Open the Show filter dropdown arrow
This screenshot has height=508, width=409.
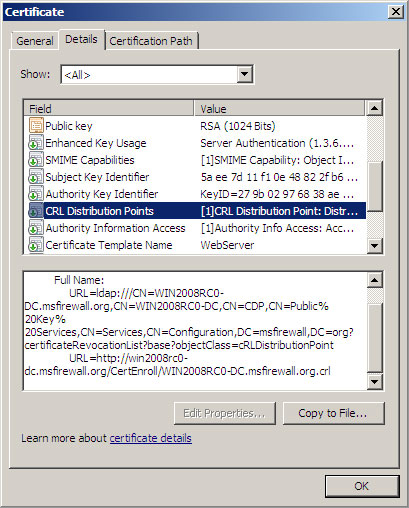244,74
